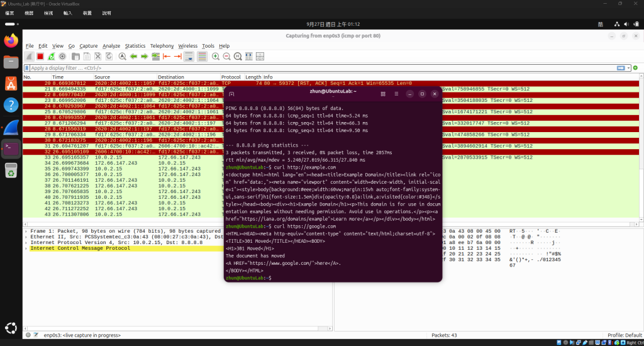Viewport: 644px width, 346px height.
Task: Open the Tools menu
Action: point(208,46)
